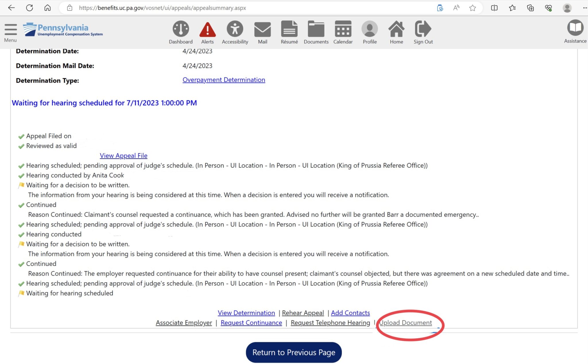Open the Calendar
This screenshot has width=588, height=364.
(x=343, y=32)
